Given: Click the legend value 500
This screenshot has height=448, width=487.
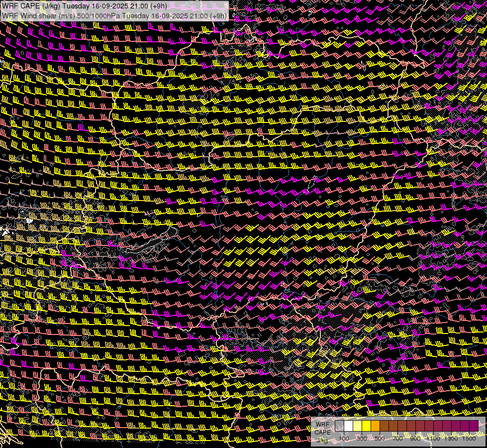Looking at the screenshot, I should 380,439.
